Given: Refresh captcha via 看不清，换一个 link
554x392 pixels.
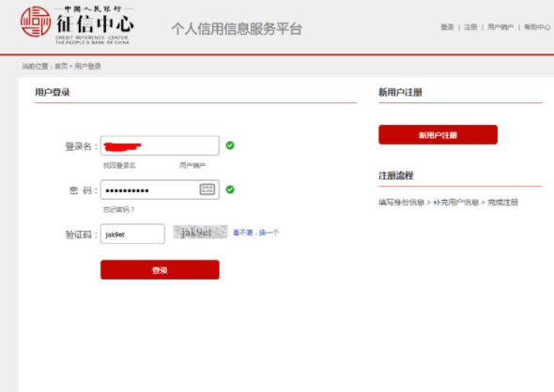Looking at the screenshot, I should pyautogui.click(x=255, y=233).
